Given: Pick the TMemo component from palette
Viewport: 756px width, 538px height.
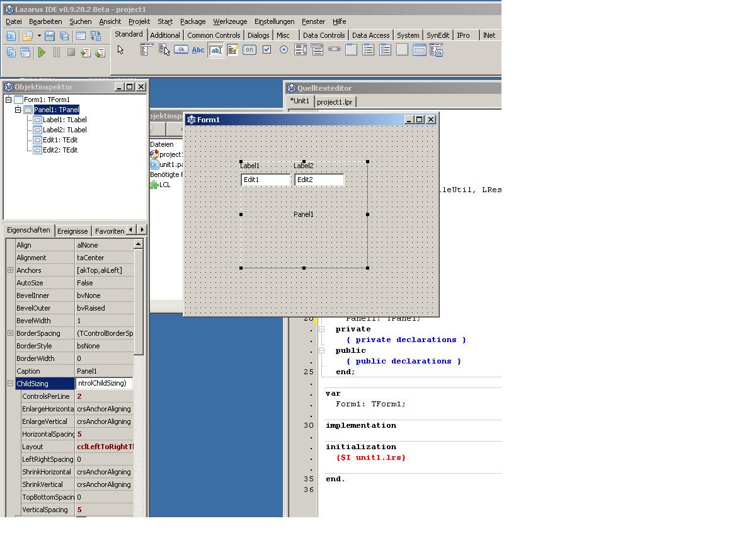Looking at the screenshot, I should 232,50.
